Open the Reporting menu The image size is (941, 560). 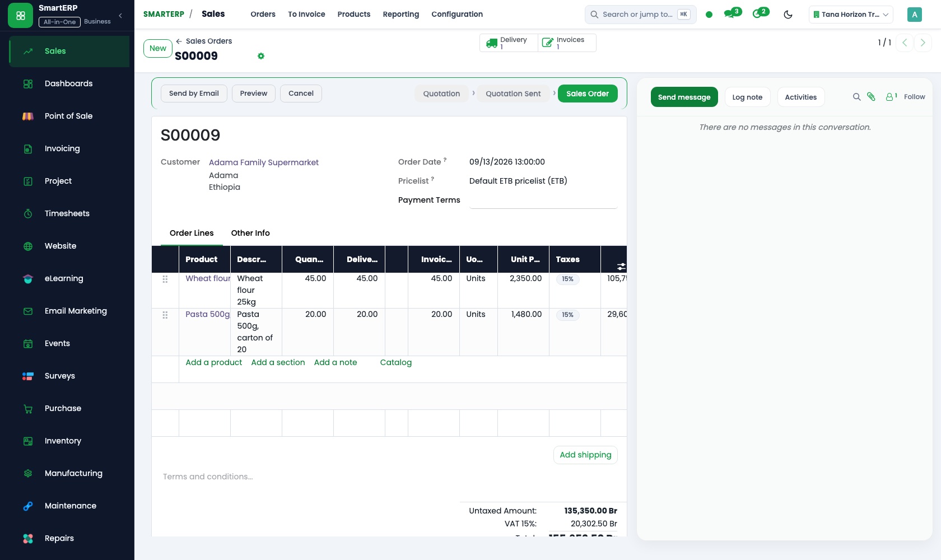tap(400, 14)
